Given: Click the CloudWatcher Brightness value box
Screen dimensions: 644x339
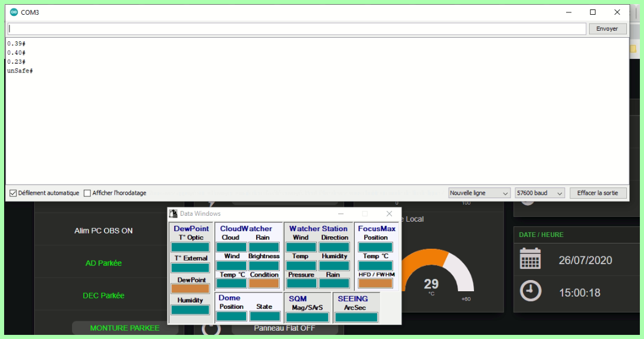Looking at the screenshot, I should coord(264,265).
